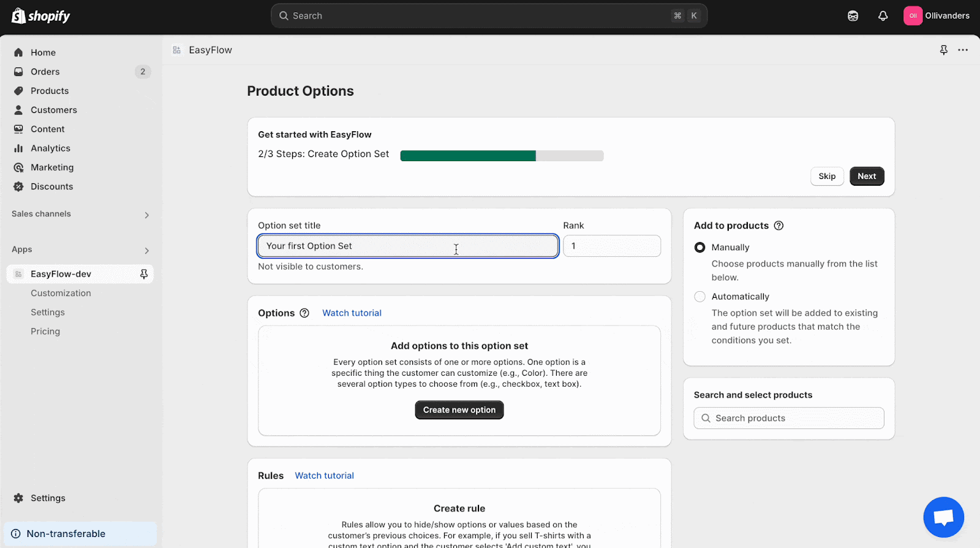Screen dimensions: 980x548
Task: Open the Orders inbox icon
Action: [18, 72]
